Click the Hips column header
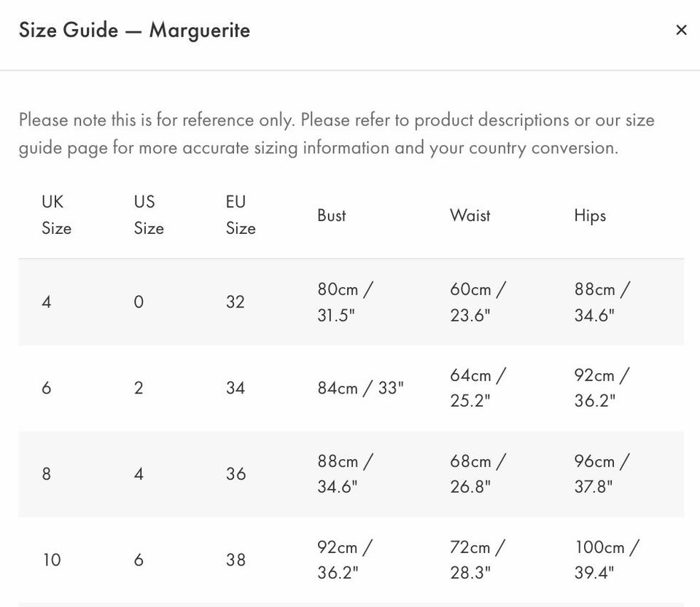700x607 pixels. coord(590,216)
